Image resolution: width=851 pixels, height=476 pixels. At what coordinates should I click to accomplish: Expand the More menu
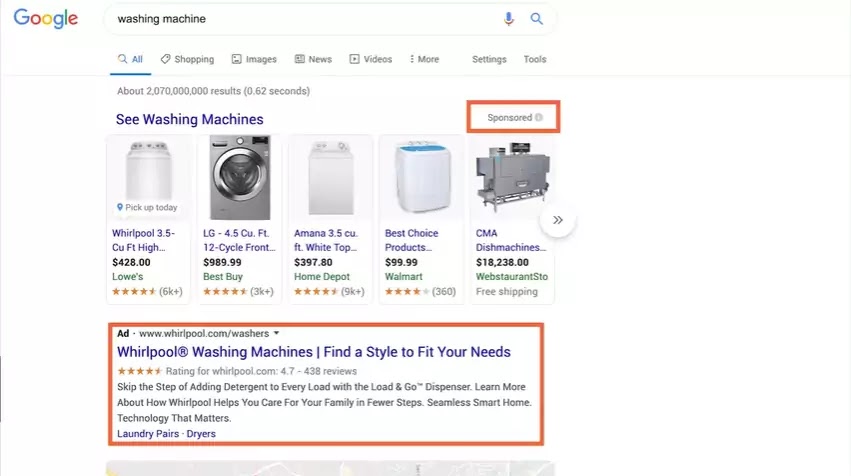tap(424, 59)
